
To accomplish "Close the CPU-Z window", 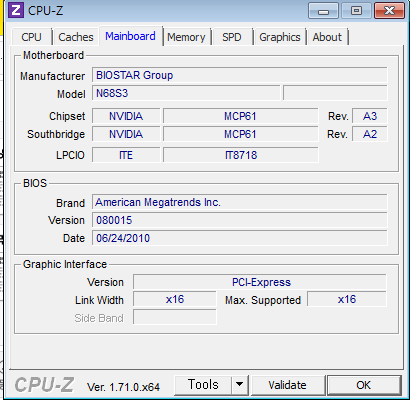I will point(389,11).
